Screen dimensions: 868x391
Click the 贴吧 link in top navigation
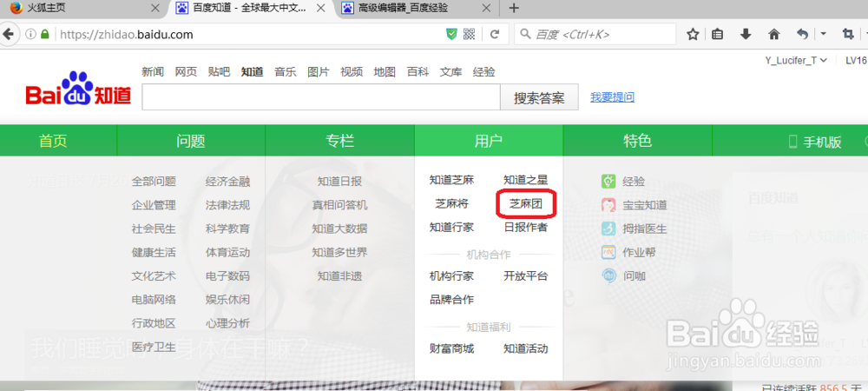(x=220, y=72)
